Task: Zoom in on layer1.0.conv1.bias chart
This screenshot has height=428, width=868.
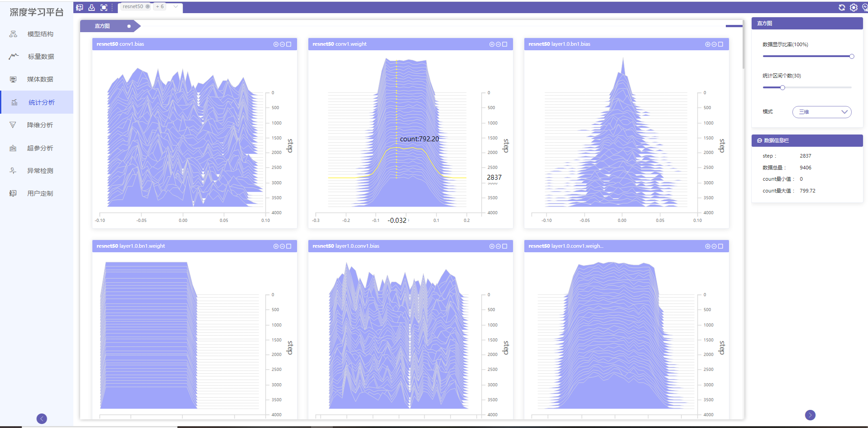Action: point(492,246)
